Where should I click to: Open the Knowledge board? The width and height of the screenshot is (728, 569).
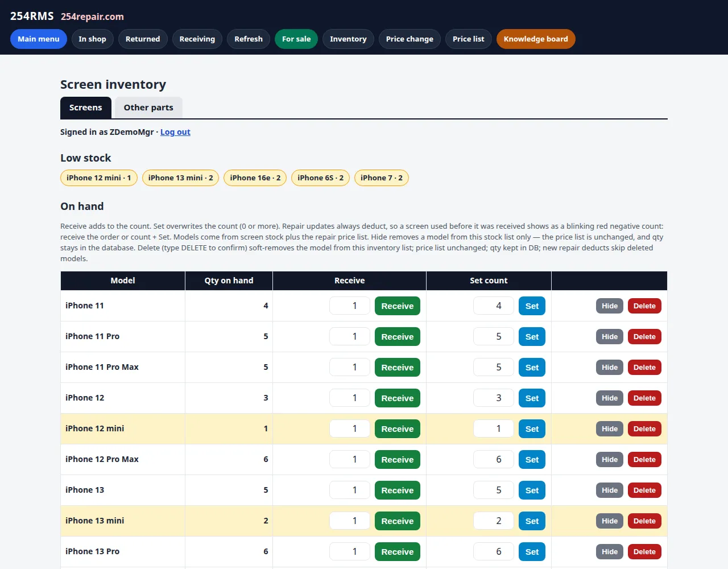(x=536, y=39)
